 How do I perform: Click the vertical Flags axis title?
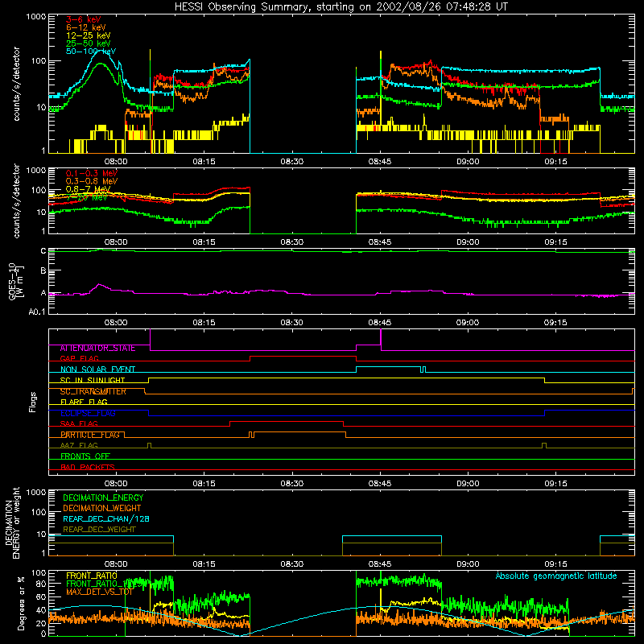[x=33, y=402]
